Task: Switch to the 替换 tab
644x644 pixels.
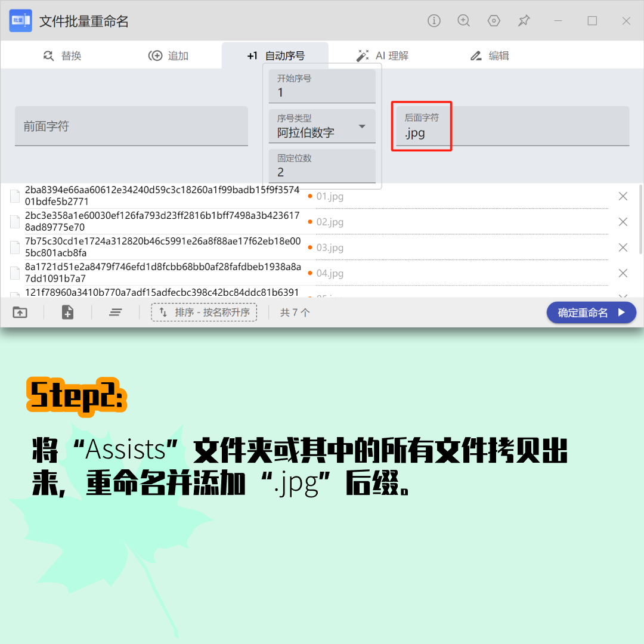Action: (63, 56)
